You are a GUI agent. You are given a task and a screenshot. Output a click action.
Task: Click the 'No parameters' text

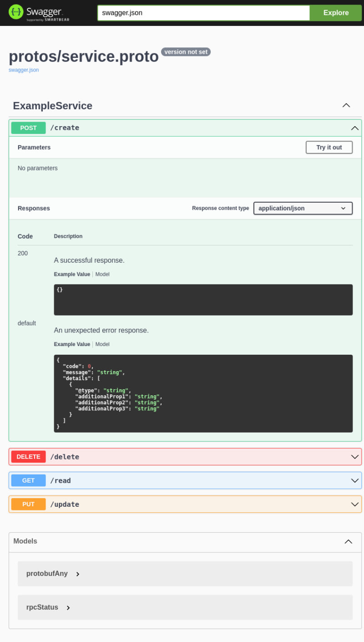[x=38, y=168]
